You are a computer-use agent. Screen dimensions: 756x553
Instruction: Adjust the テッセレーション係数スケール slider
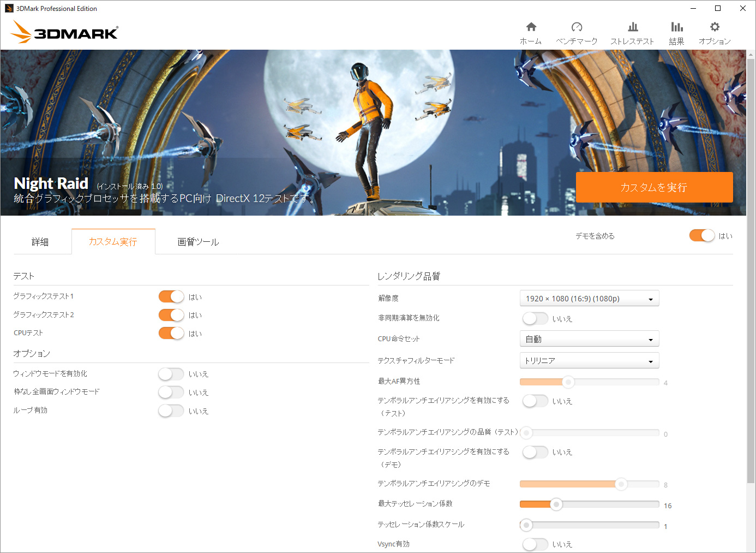coord(589,525)
